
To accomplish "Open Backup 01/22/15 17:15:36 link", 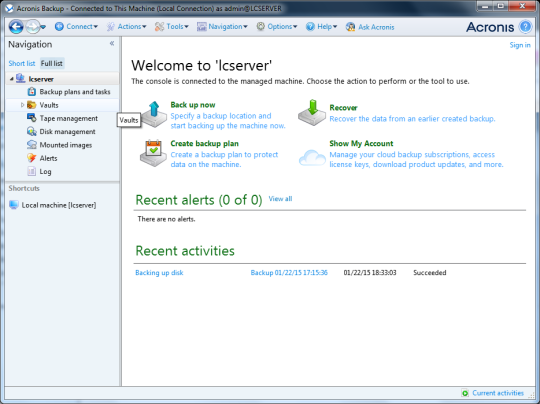I will click(289, 273).
